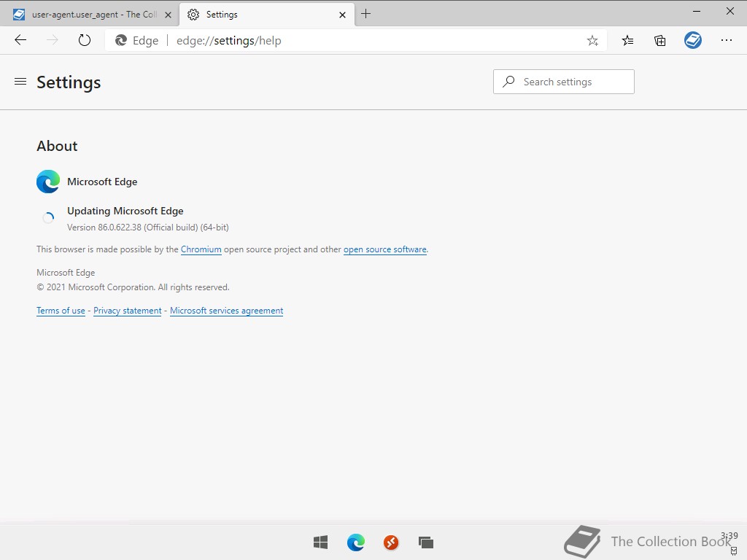Open the Privacy statement link

click(x=127, y=311)
